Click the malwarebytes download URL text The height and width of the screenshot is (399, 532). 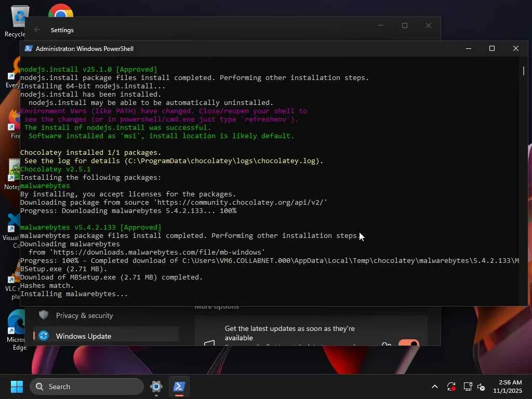(x=157, y=252)
